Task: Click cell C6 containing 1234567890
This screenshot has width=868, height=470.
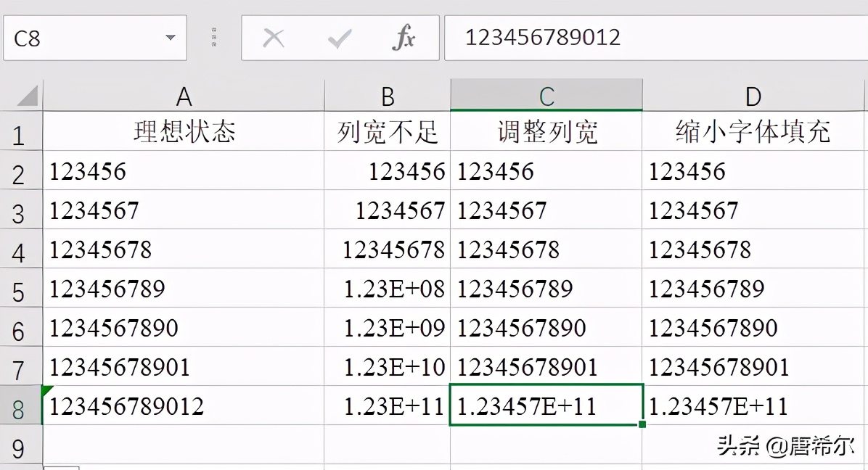Action: coord(546,328)
